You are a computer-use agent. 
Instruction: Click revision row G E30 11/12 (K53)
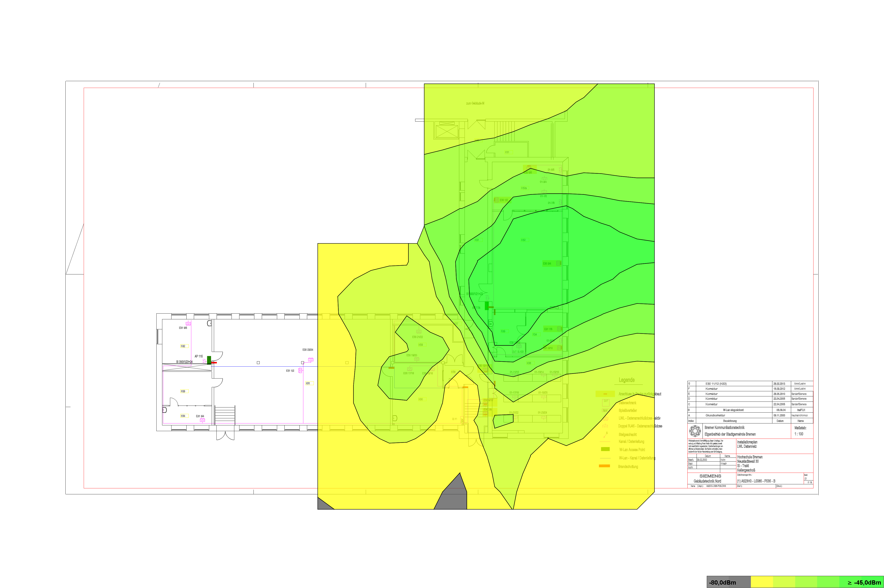(716, 384)
